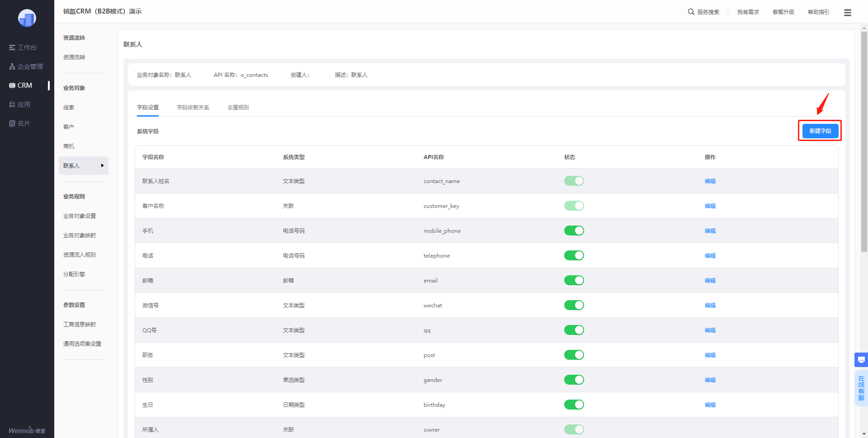Image resolution: width=868 pixels, height=438 pixels.
Task: Disable the 生日 field switch
Action: (x=574, y=405)
